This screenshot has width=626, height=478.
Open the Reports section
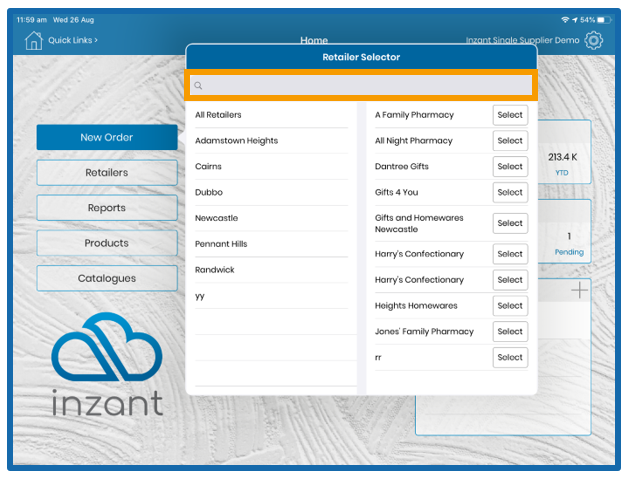[x=107, y=208]
